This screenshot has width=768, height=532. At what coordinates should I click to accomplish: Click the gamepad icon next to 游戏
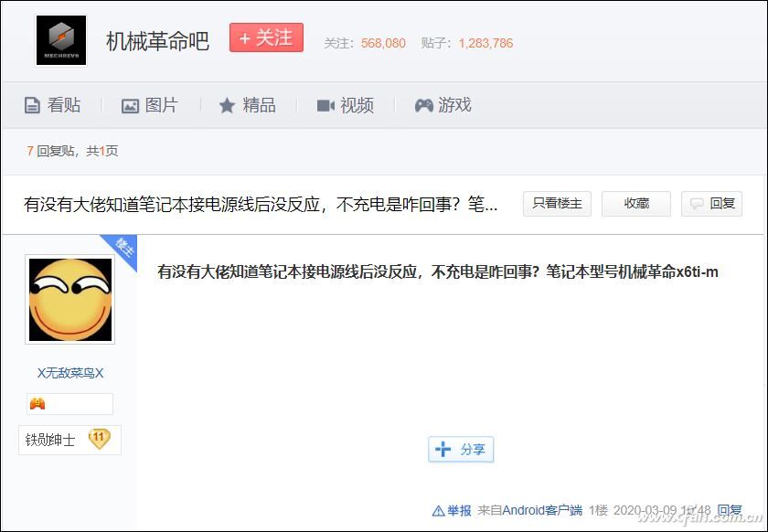point(422,104)
